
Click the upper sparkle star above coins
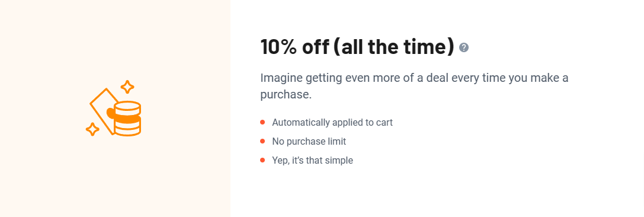point(127,87)
